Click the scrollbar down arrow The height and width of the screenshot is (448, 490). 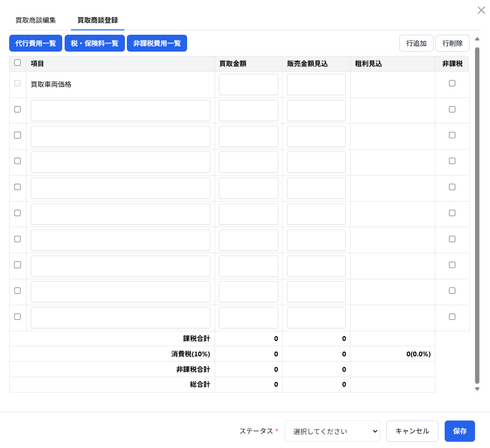pos(477,389)
